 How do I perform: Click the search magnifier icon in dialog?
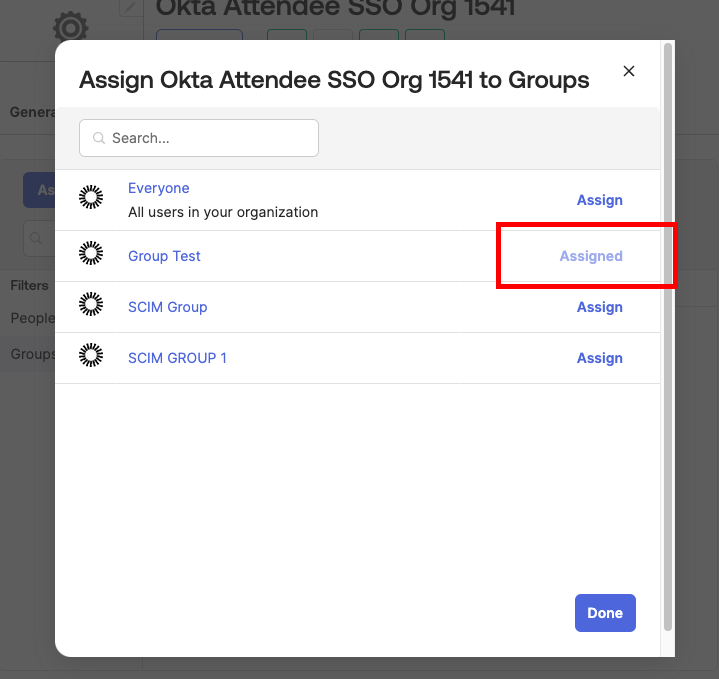[99, 138]
